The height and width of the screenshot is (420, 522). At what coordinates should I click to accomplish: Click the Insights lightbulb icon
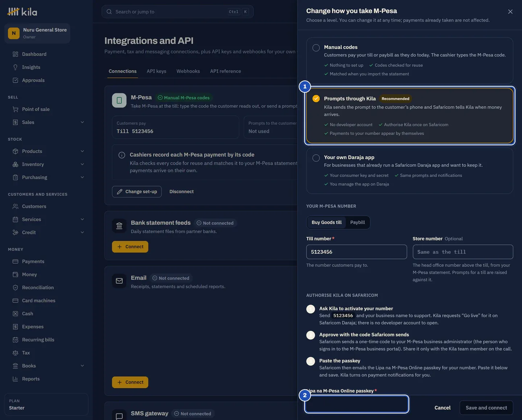(x=15, y=67)
